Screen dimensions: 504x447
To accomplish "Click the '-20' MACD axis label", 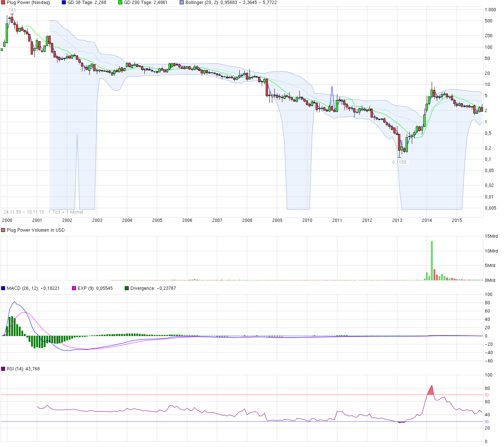I will [x=488, y=344].
